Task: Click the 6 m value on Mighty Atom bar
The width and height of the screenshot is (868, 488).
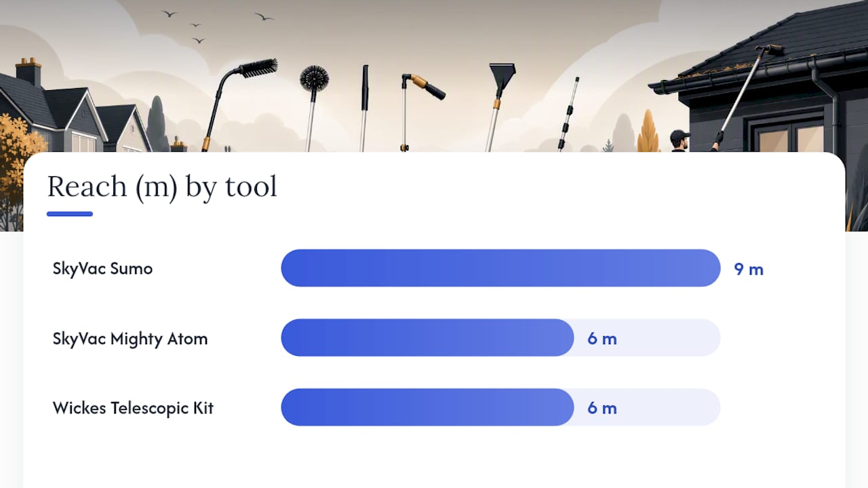Action: tap(602, 339)
